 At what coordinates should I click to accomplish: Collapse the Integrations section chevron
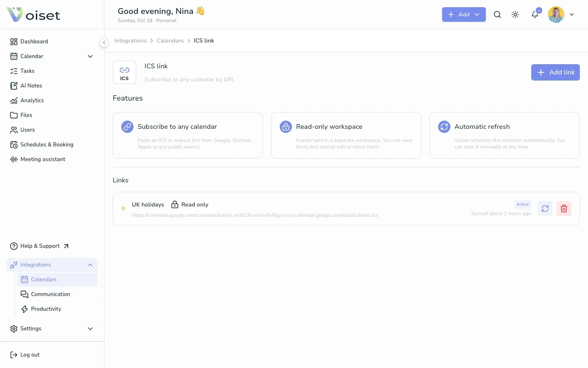(x=90, y=265)
